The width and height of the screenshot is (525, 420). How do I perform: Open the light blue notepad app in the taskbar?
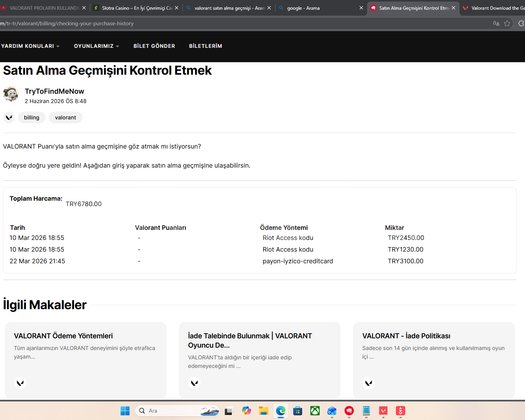coord(366,411)
